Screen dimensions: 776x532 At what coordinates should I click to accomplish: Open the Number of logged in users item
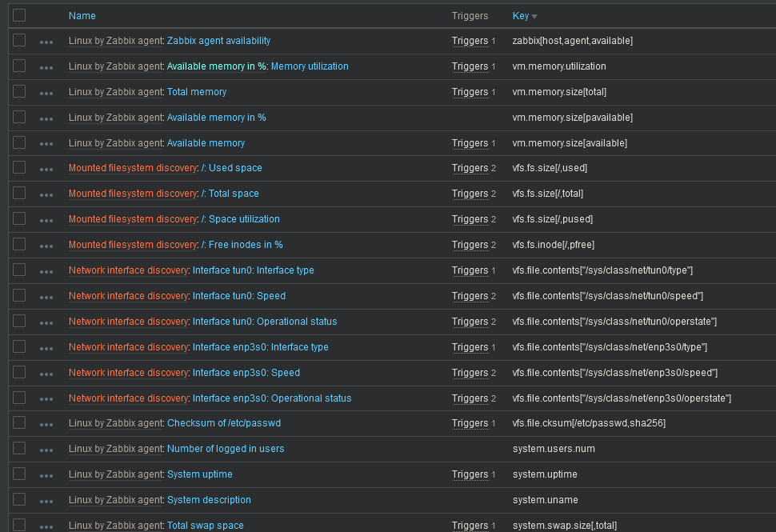pos(226,449)
